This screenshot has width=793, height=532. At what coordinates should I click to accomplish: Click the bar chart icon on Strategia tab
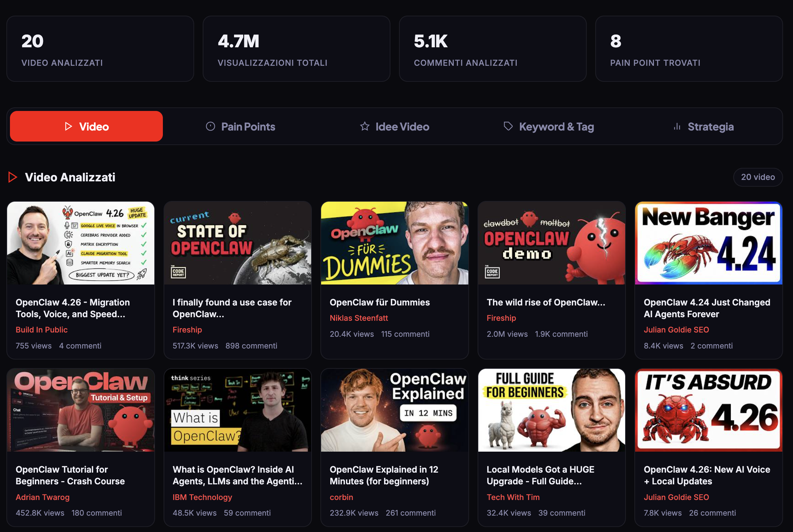677,126
